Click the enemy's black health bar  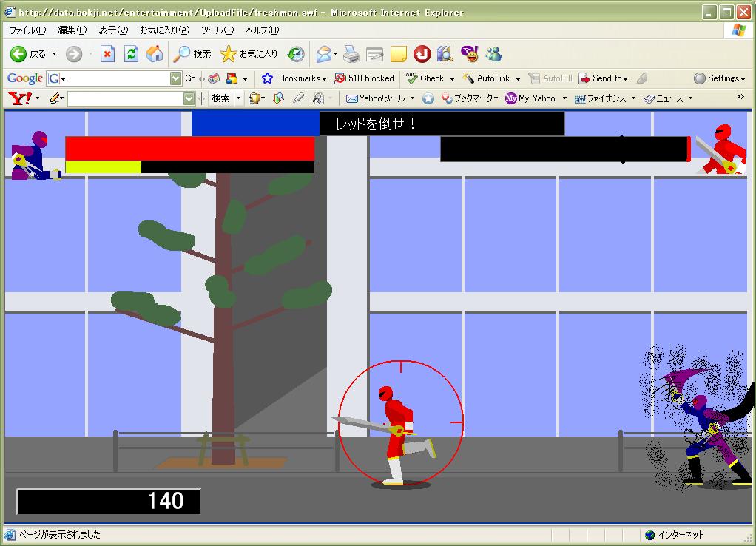coord(565,149)
